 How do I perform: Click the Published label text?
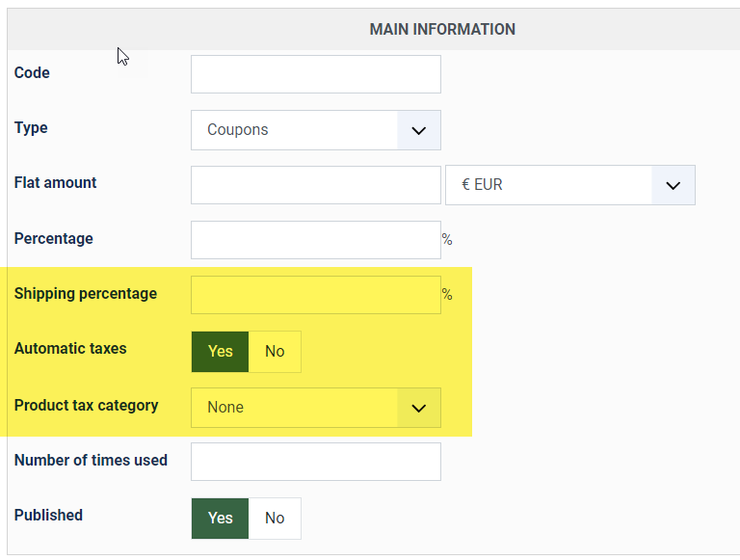[48, 516]
